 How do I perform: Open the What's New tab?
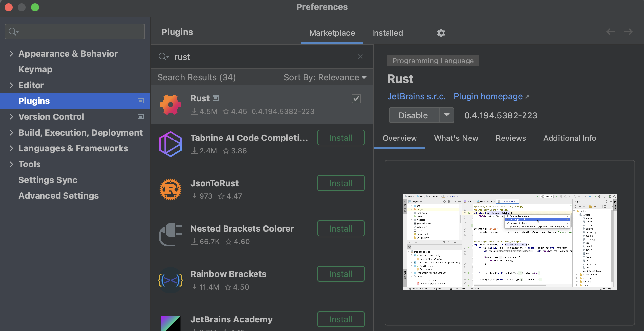(456, 138)
